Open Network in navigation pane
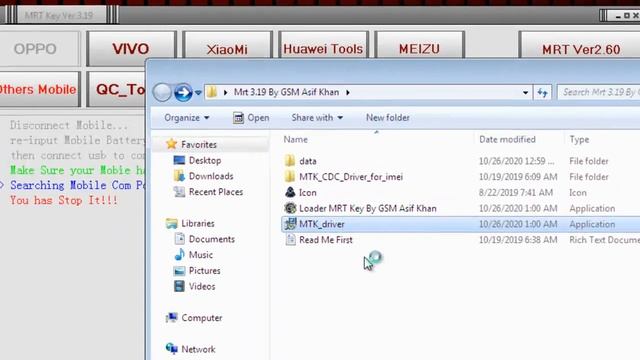 [x=198, y=349]
